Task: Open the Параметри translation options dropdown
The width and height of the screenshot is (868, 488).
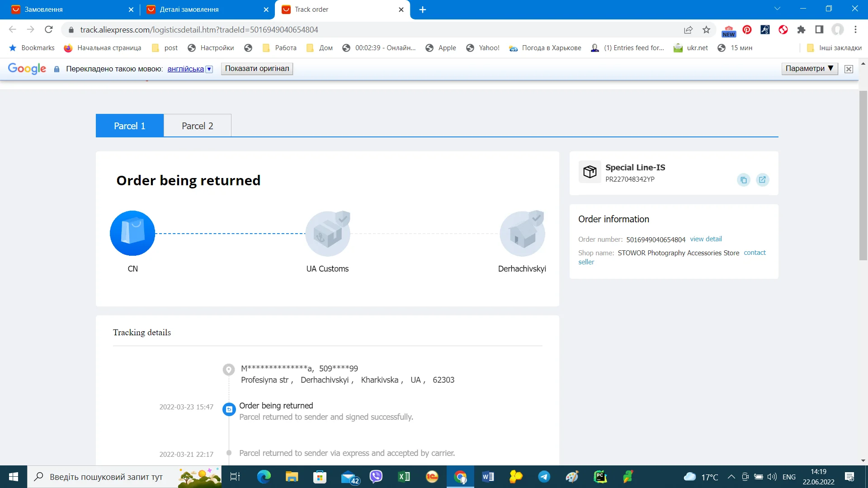Action: pos(809,69)
